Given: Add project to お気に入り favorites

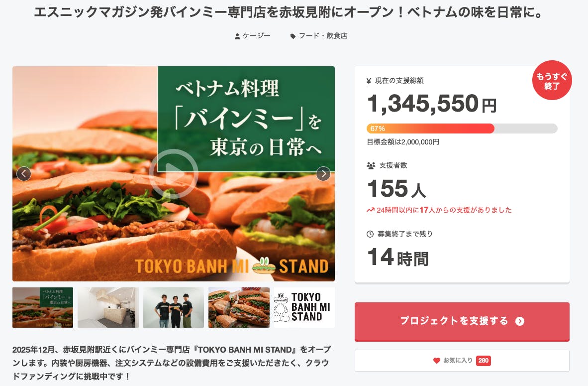Looking at the screenshot, I should (x=462, y=361).
